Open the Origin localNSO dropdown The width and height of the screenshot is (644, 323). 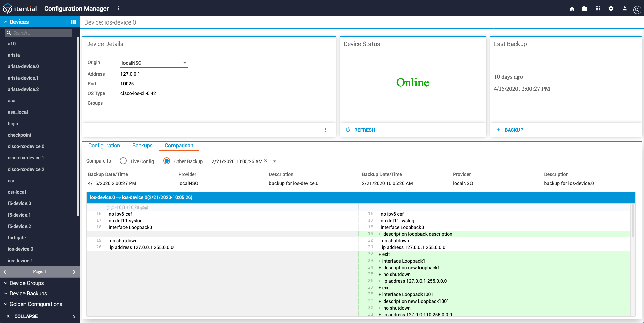(154, 63)
